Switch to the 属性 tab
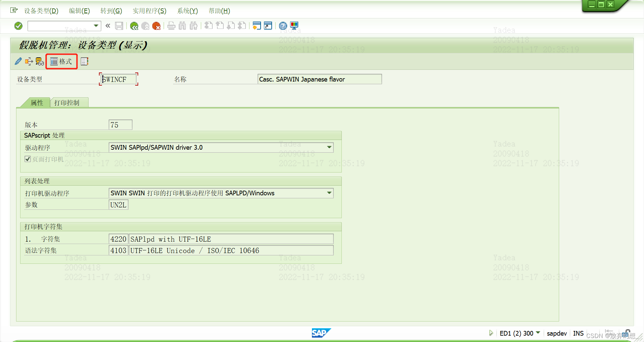 pos(37,103)
